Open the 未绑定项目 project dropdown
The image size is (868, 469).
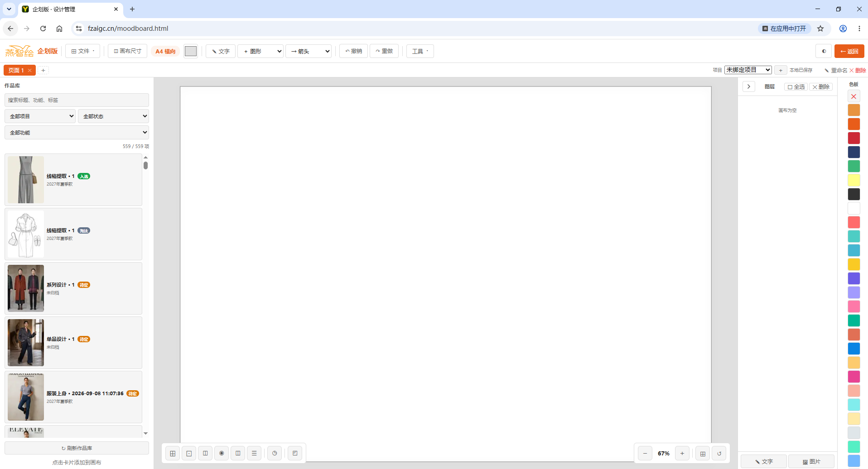[748, 70]
